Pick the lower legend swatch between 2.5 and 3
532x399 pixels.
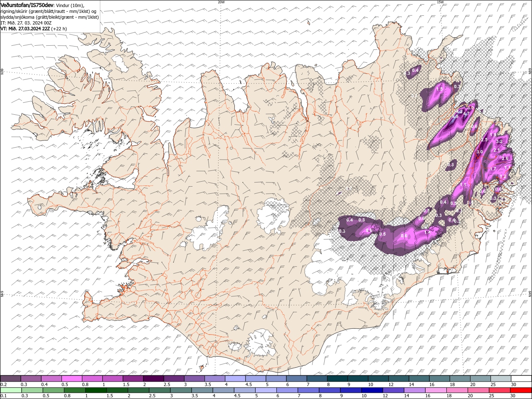tap(160, 390)
